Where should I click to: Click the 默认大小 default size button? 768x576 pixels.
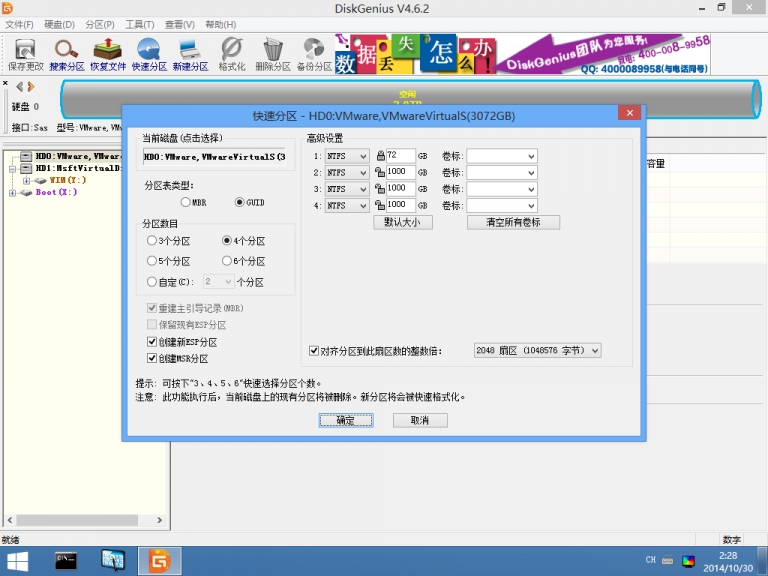[403, 222]
